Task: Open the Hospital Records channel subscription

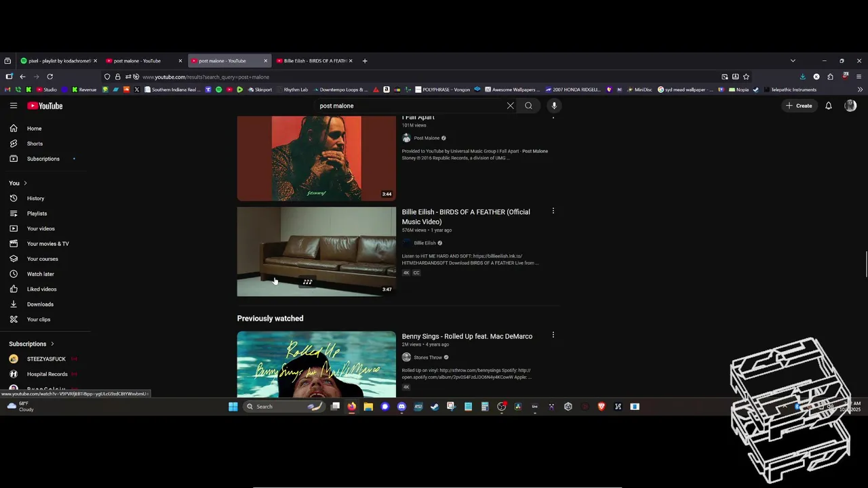Action: tap(45, 374)
